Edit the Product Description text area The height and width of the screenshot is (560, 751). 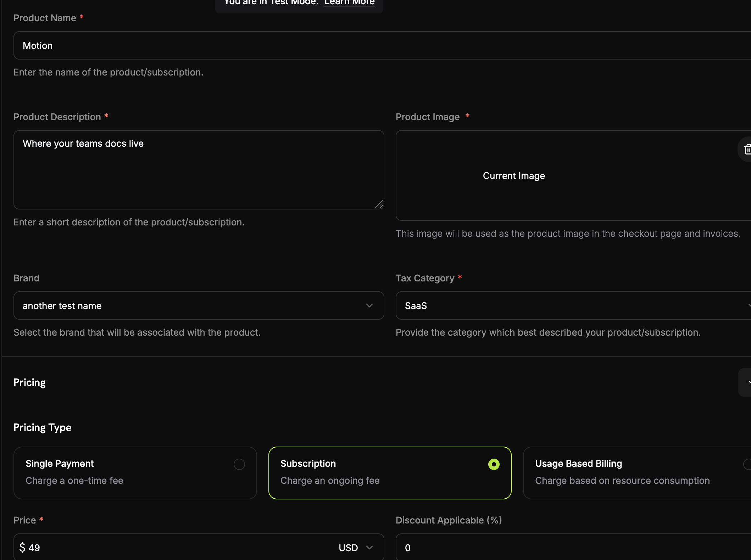tap(199, 169)
